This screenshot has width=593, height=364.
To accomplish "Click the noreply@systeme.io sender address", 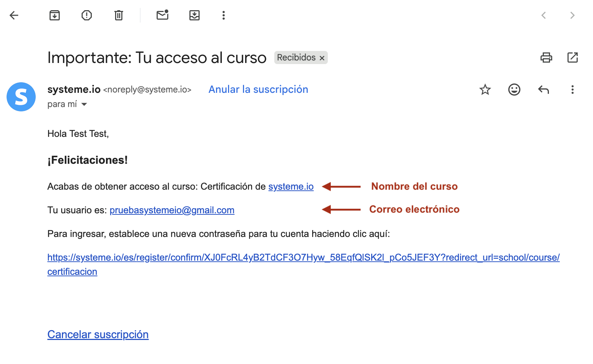I will pyautogui.click(x=147, y=90).
